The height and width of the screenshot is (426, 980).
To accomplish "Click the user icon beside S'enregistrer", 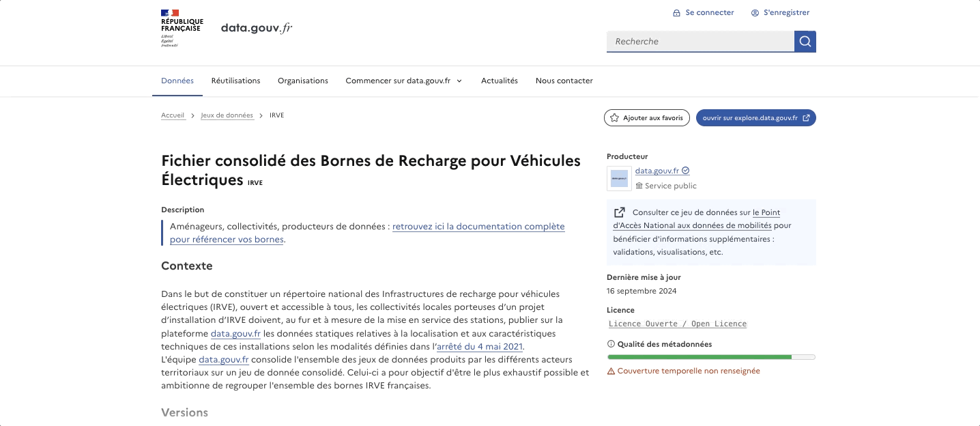I will 755,13.
